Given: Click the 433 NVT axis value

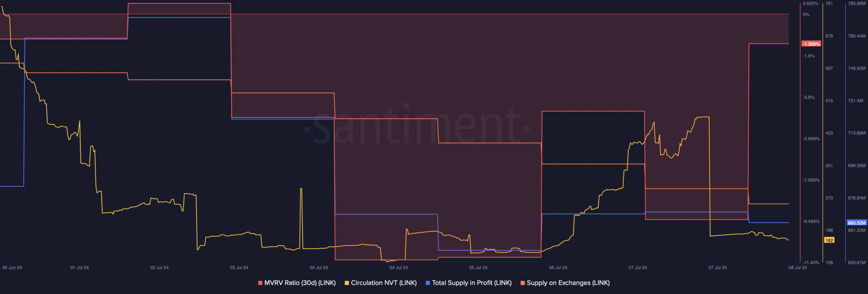Looking at the screenshot, I should tap(829, 133).
